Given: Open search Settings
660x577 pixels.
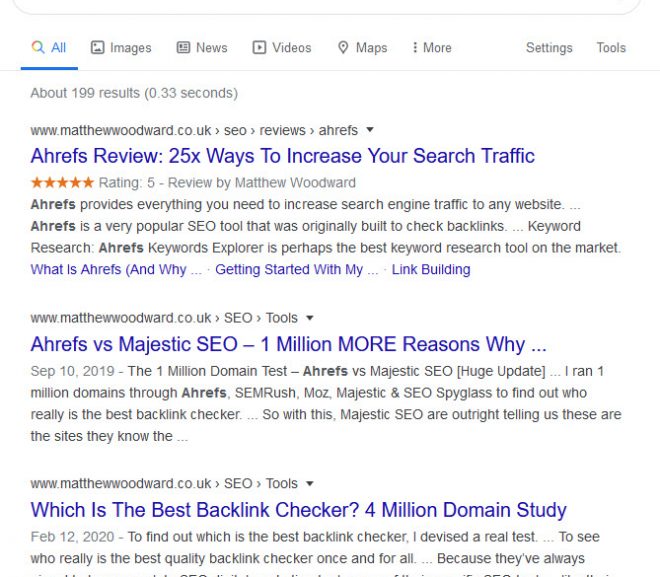Looking at the screenshot, I should pos(549,48).
